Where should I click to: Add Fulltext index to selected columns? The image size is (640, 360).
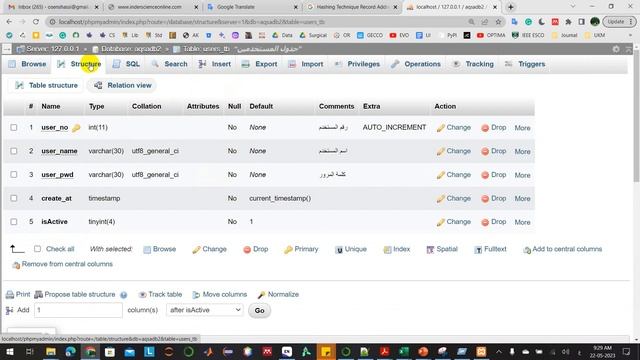[490, 249]
